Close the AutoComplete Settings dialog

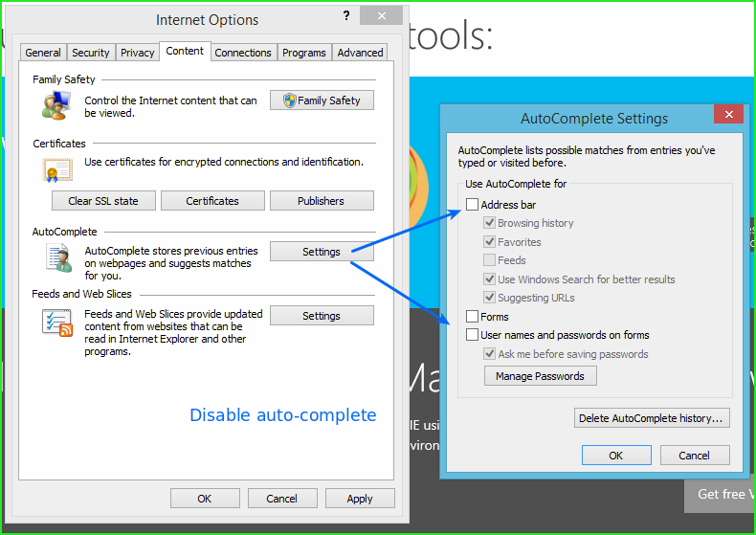728,114
